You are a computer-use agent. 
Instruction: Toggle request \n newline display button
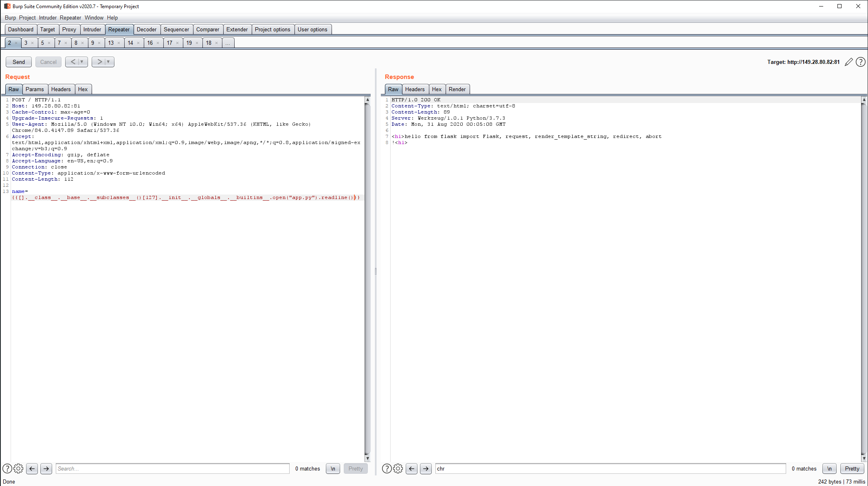333,468
